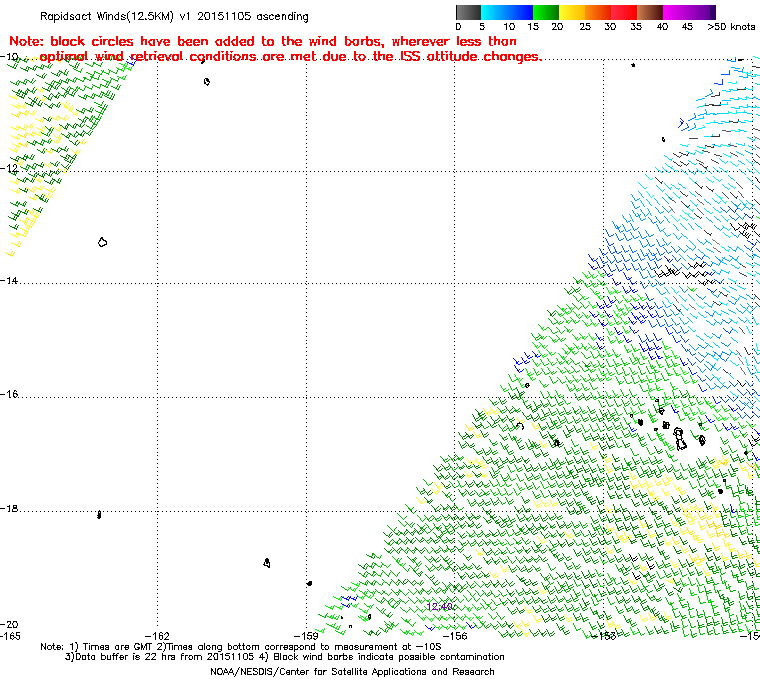Click the purple '12:40' time label

(440, 606)
